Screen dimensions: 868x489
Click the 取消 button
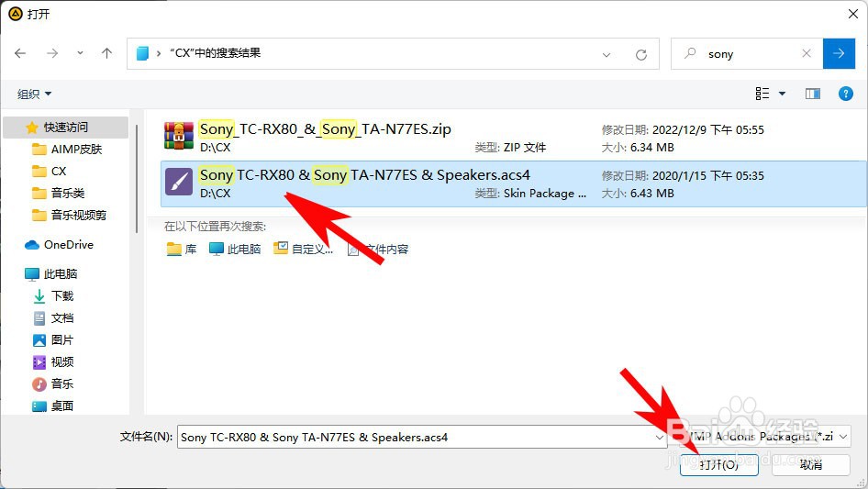click(811, 464)
